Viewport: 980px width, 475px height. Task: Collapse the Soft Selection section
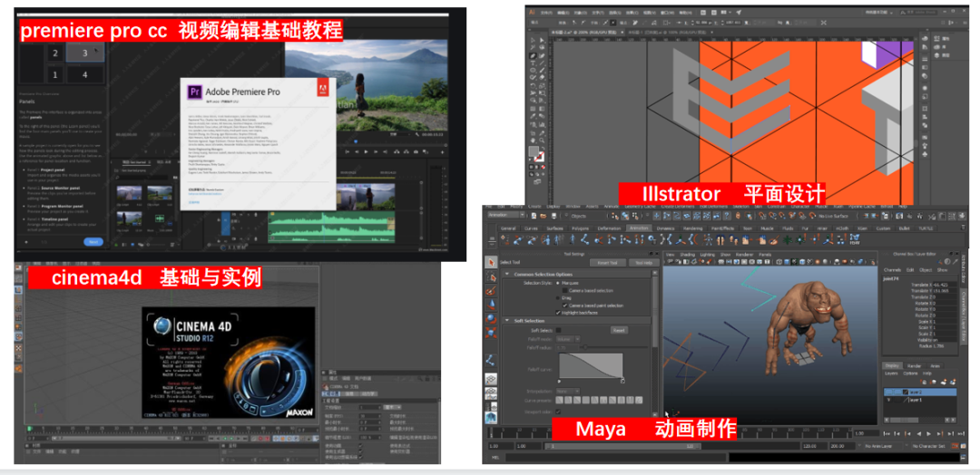pos(506,321)
